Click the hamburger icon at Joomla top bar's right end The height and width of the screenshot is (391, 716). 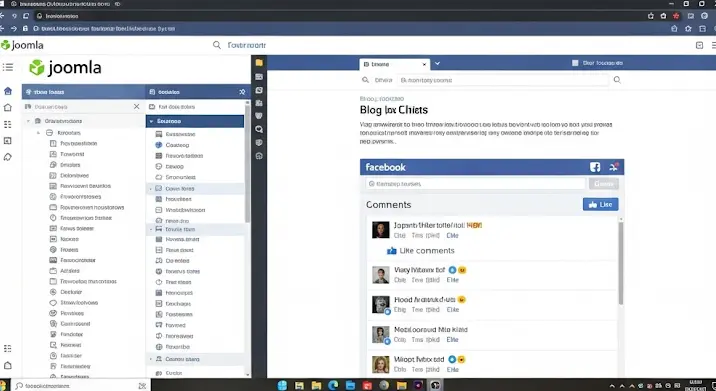[713, 45]
